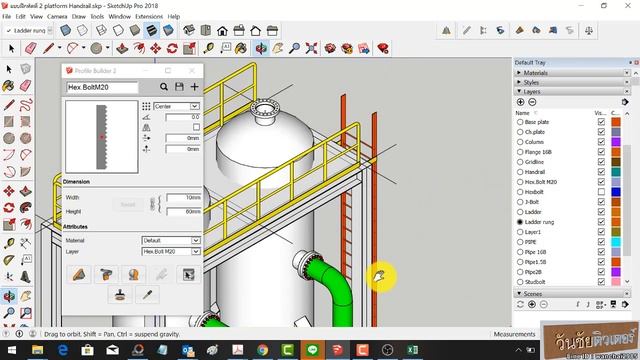640x360 pixels.
Task: Set PIPE as active layer
Action: 520,242
